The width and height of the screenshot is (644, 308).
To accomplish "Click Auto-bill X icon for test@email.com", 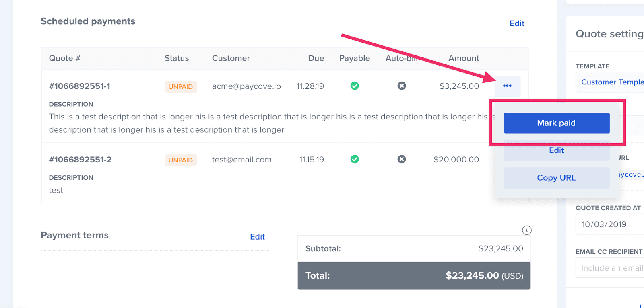I will [x=402, y=160].
